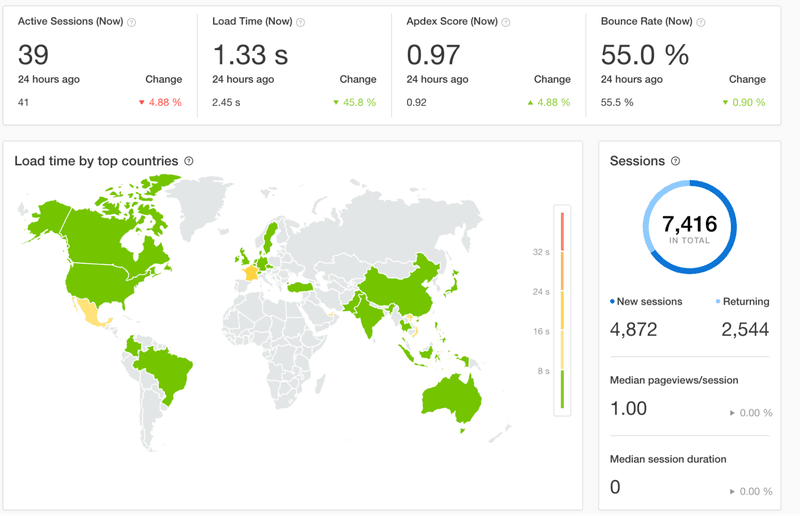Open help for Load time by top countries
Viewport: 800px width, 516px height.
pos(189,161)
